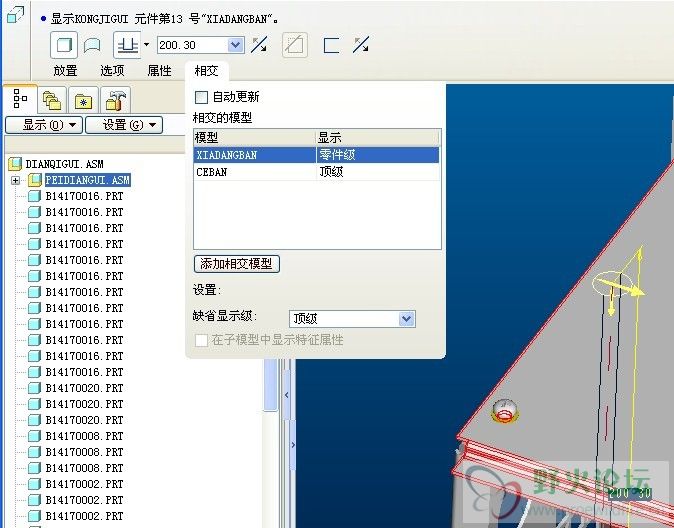The height and width of the screenshot is (528, 674).
Task: Select the XIADANGBAN model row
Action: pos(317,155)
